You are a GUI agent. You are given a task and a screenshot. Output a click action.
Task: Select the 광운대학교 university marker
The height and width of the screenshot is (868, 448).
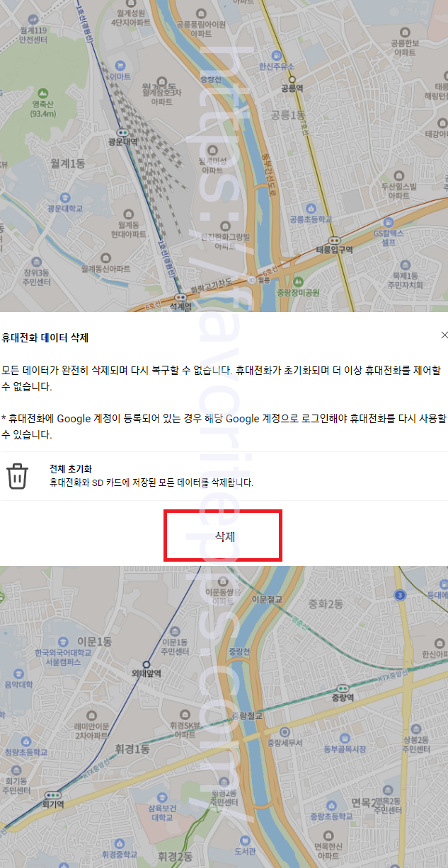click(64, 199)
